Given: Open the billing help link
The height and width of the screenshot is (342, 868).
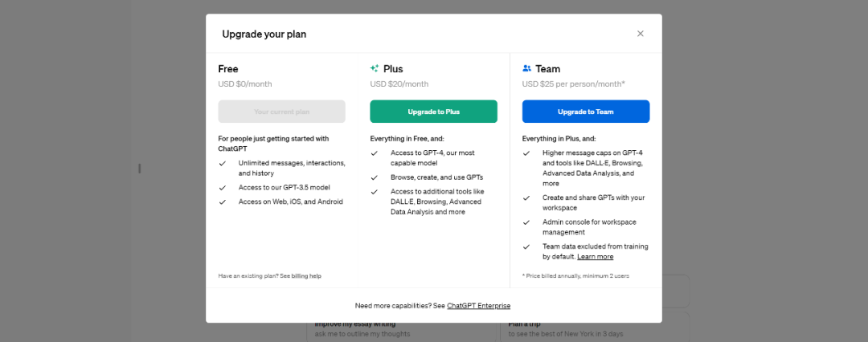Looking at the screenshot, I should tap(306, 275).
